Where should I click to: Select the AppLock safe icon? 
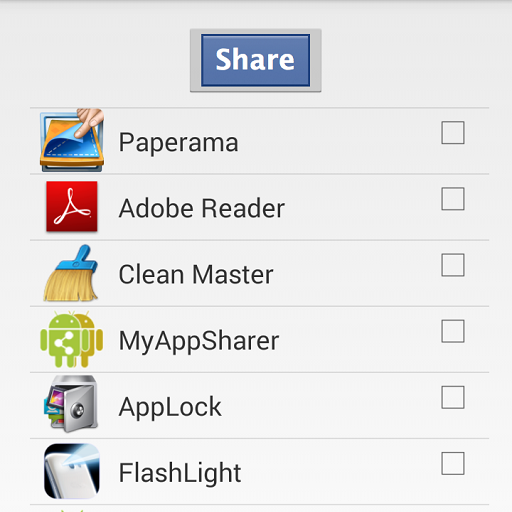71,405
